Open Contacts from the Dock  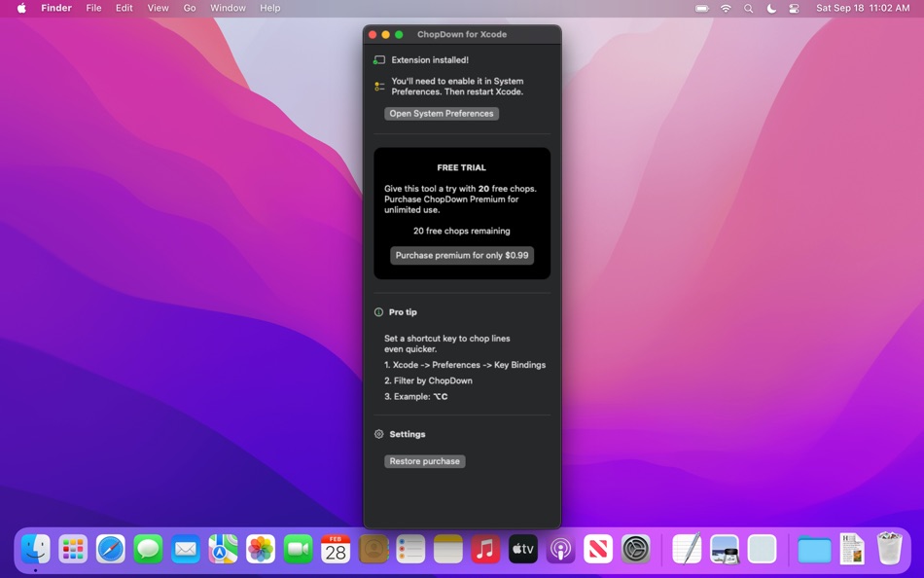[373, 549]
